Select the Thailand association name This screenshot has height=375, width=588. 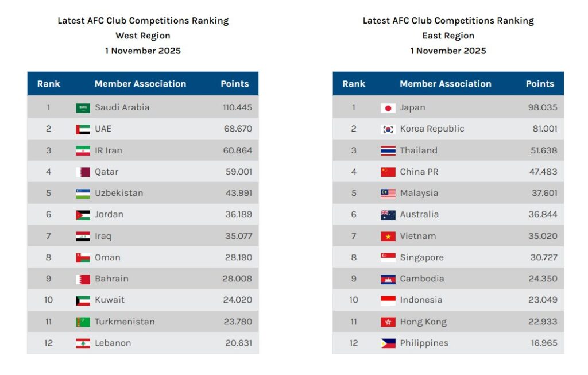pyautogui.click(x=419, y=150)
